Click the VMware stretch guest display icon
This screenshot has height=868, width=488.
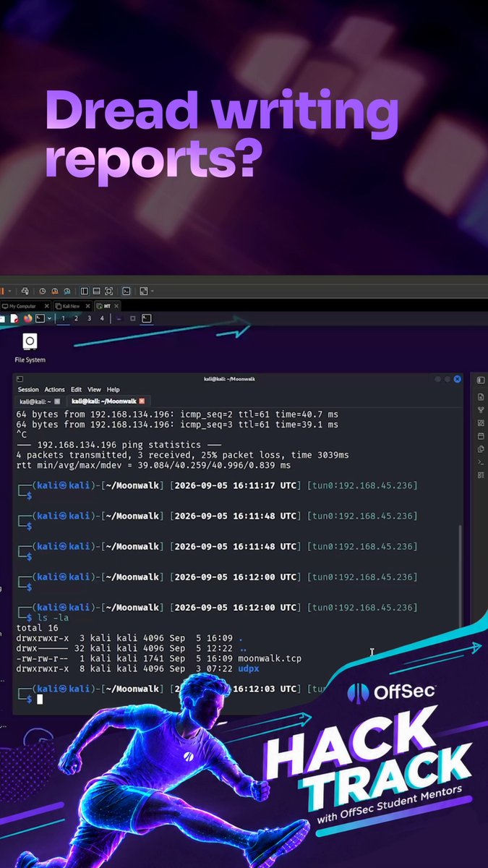point(143,291)
